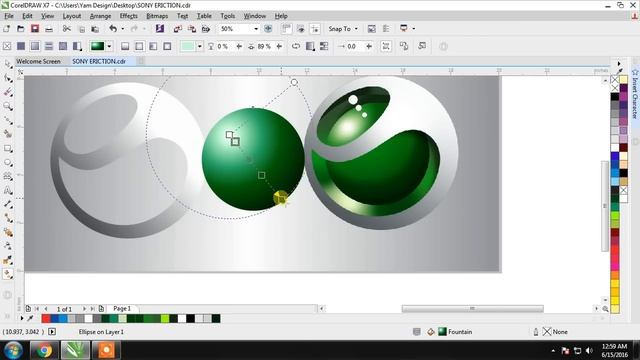Select the Zoom tool in the toolbox
The image size is (640, 360).
(x=8, y=106)
